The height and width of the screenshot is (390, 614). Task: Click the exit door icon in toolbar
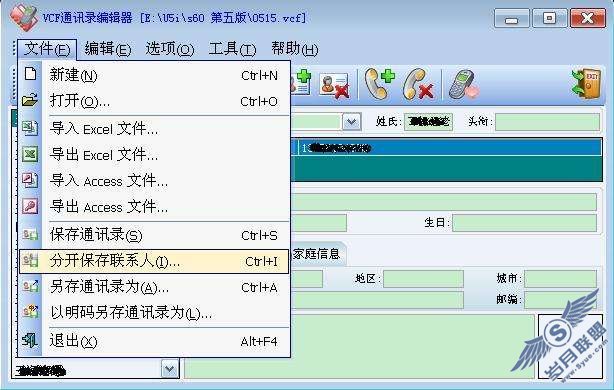(x=586, y=83)
